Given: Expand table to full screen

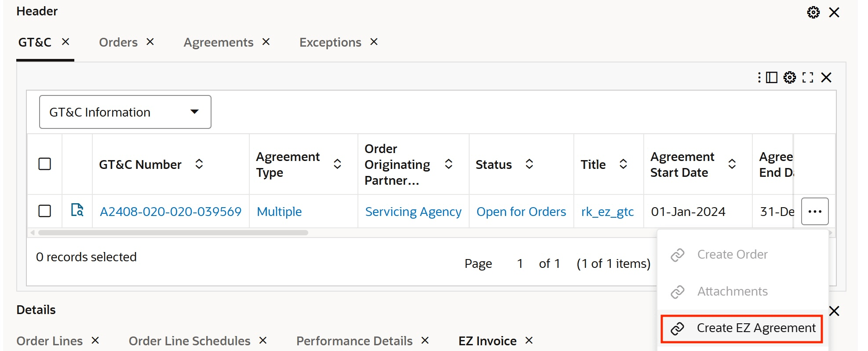Looking at the screenshot, I should 808,77.
